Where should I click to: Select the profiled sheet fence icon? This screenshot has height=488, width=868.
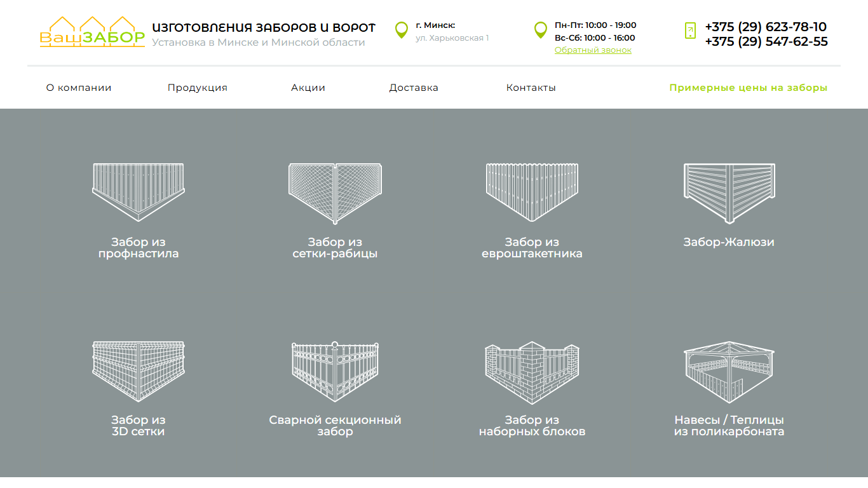pyautogui.click(x=139, y=191)
